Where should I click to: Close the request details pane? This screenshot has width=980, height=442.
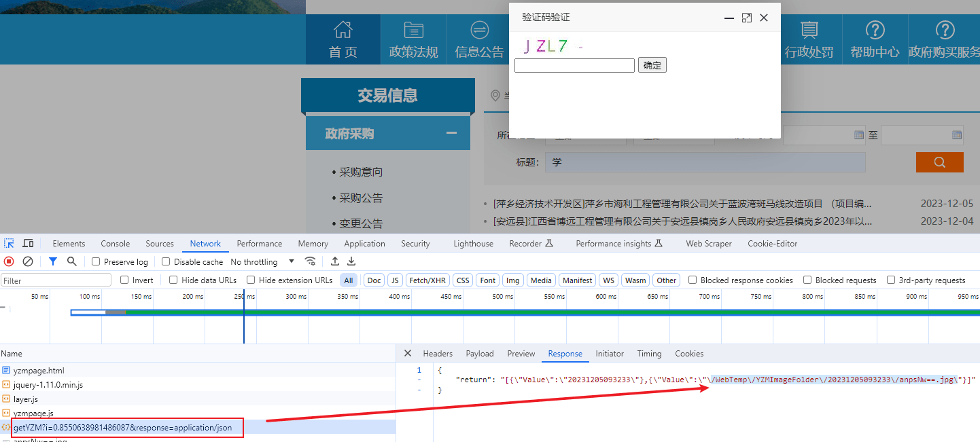point(408,353)
